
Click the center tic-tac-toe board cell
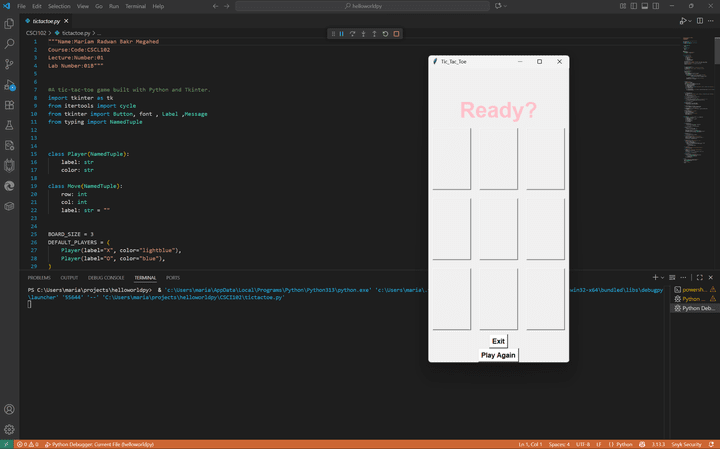[498, 228]
